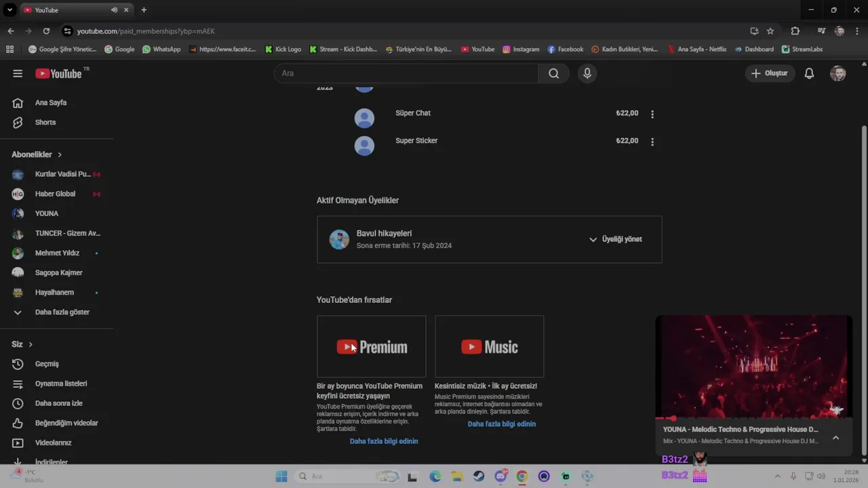868x488 pixels.
Task: Open YouTube account avatar menu
Action: [x=838, y=73]
